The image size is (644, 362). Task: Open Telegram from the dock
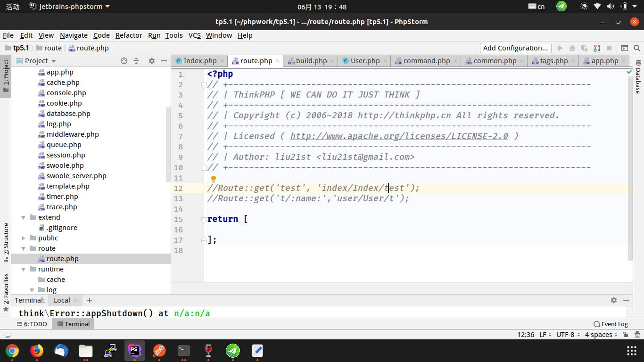(232, 351)
